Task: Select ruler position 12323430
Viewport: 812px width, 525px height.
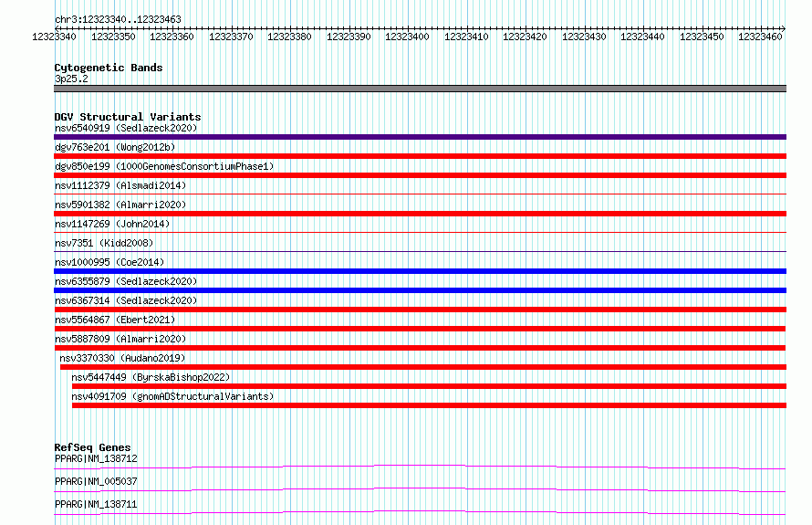Action: coord(584,37)
